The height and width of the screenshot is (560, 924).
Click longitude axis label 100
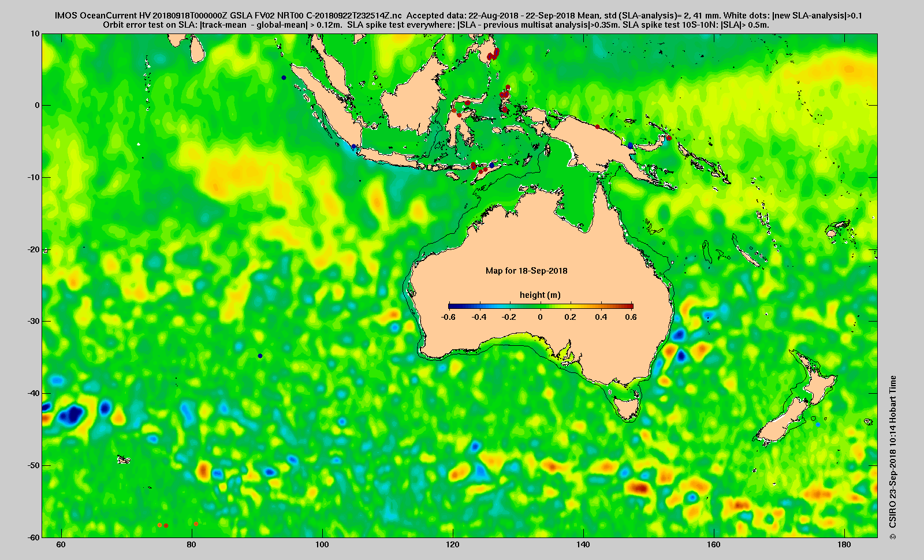(x=322, y=545)
